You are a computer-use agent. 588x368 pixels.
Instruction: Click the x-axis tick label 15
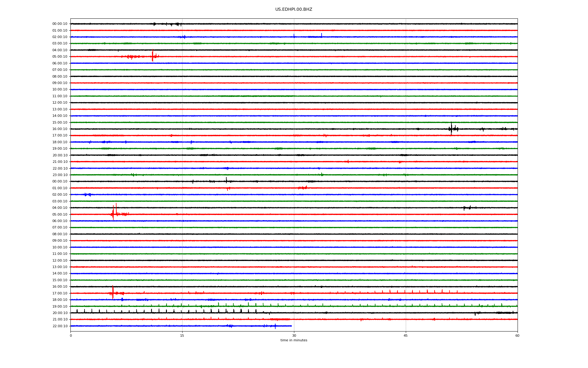tap(182, 335)
